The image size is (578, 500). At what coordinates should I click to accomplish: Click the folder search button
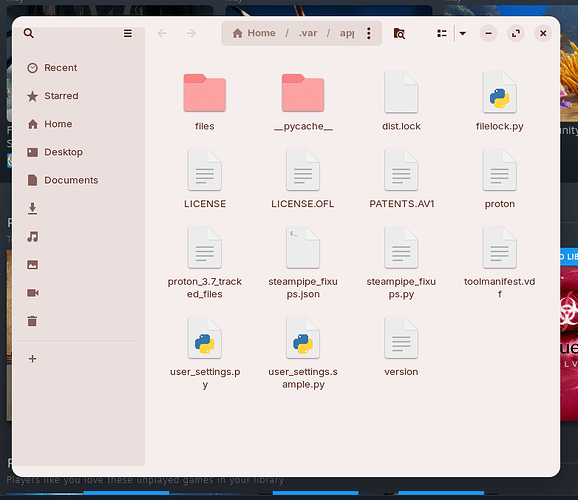[x=399, y=34]
